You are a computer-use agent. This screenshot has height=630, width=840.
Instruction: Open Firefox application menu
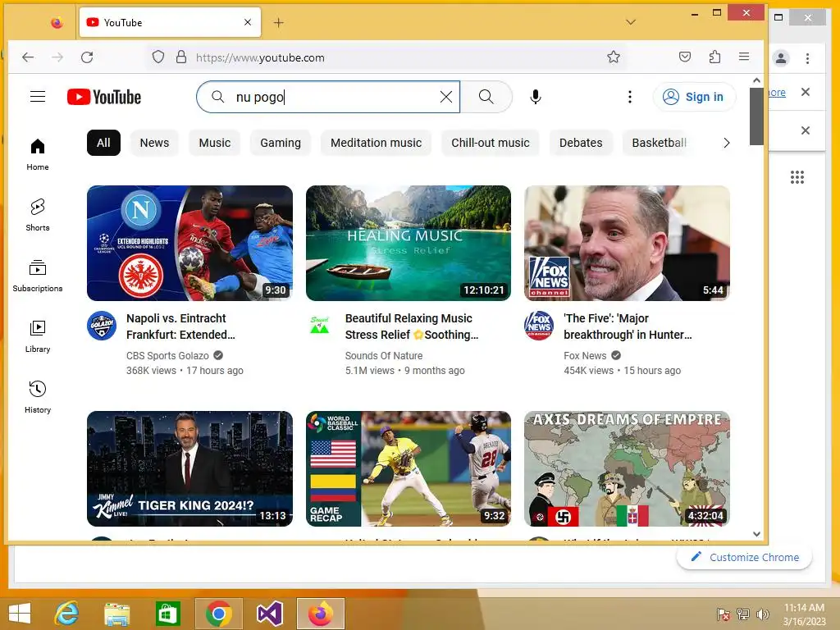[x=743, y=57]
